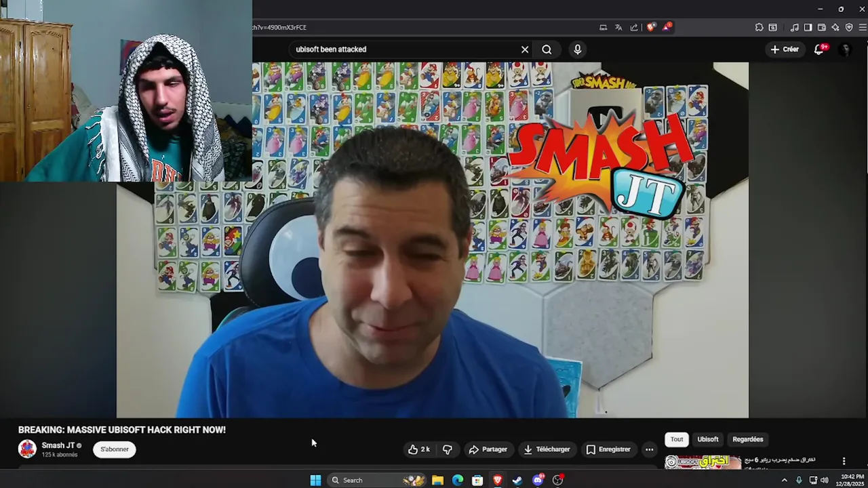
Task: Open the Smash JT channel name link
Action: pyautogui.click(x=58, y=445)
